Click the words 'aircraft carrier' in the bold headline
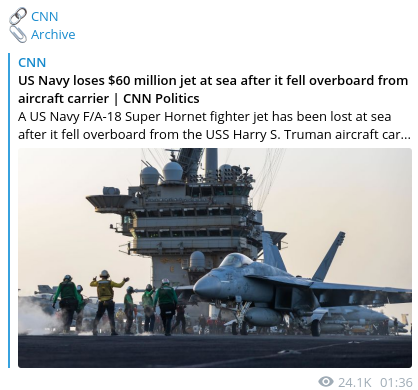 (x=63, y=99)
